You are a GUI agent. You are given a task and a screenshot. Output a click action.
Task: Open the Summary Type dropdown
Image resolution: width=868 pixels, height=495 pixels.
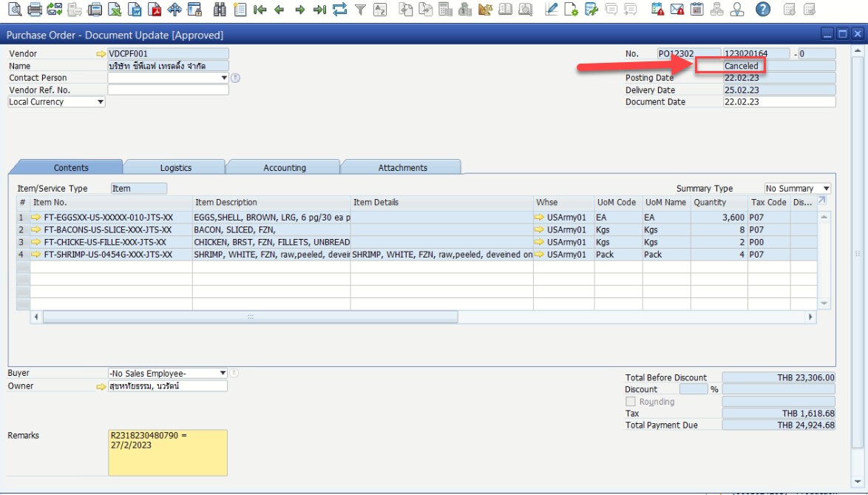(x=826, y=189)
